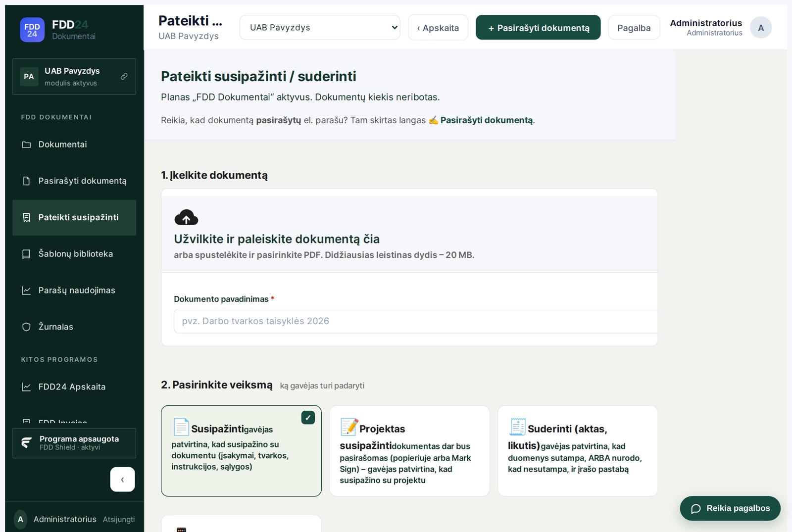Open Žurnalas in the sidebar
792x532 pixels.
pos(74,327)
